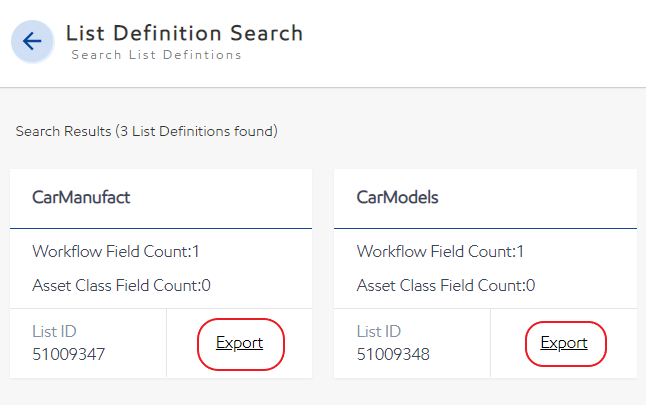This screenshot has height=405, width=646.
Task: Select Asset Class Field Count in CarManufact
Action: pyautogui.click(x=121, y=285)
